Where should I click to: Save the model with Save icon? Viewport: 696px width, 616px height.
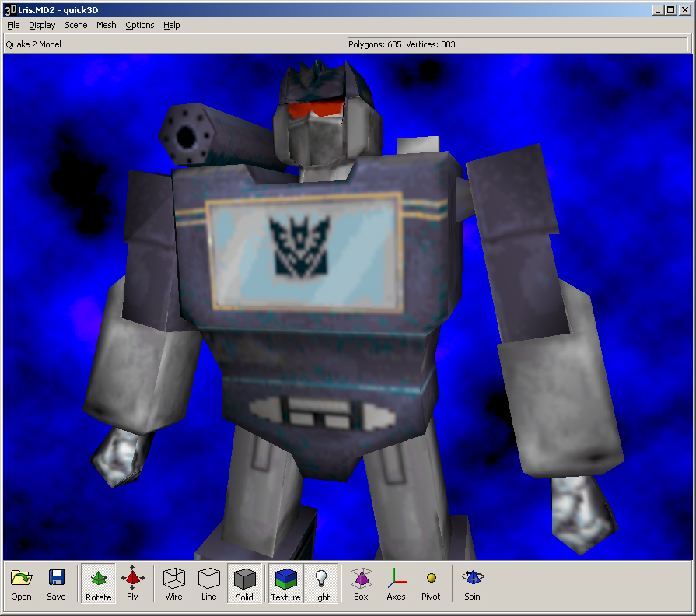click(x=56, y=584)
